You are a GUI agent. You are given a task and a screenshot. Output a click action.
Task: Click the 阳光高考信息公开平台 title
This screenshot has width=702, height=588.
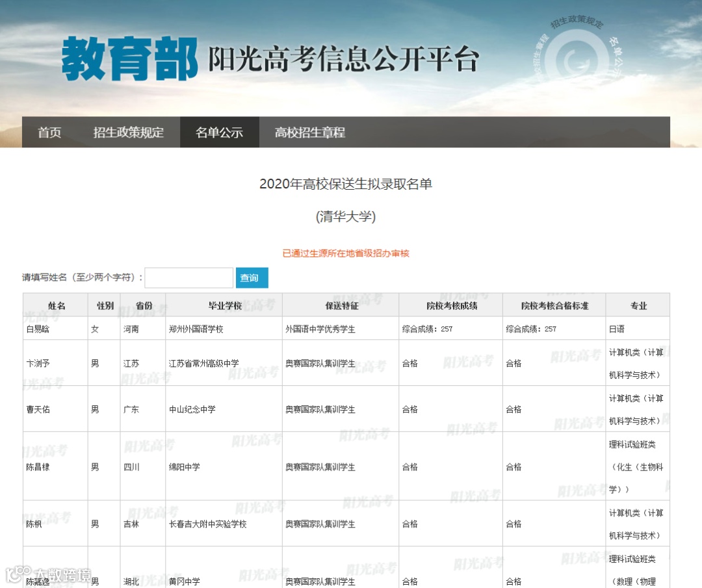point(343,59)
